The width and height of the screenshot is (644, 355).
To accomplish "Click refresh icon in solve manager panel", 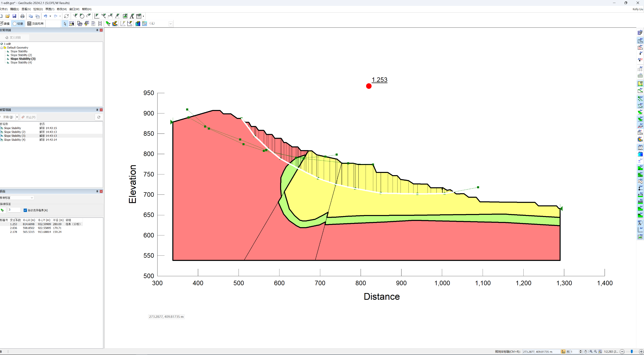I will [99, 117].
